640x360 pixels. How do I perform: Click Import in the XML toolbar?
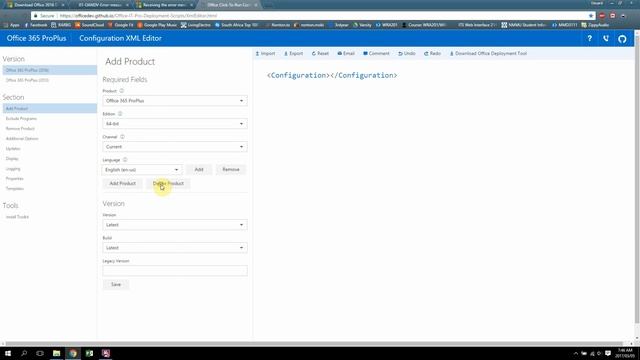265,53
